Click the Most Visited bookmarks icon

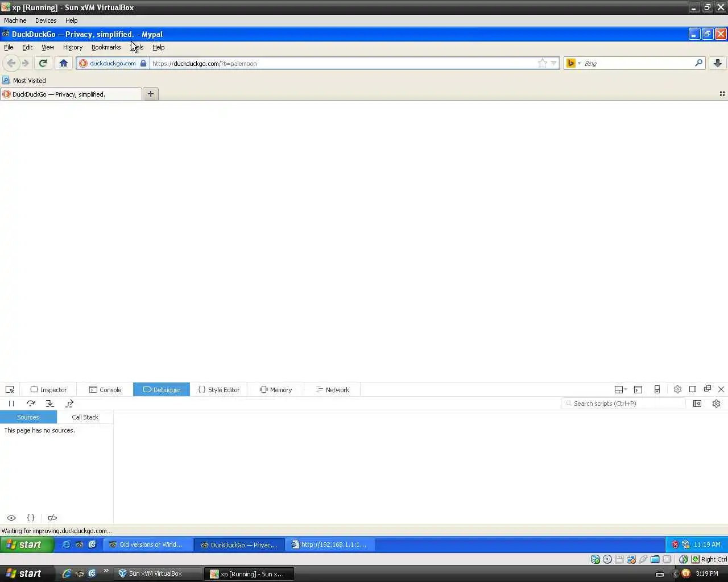tap(6, 80)
